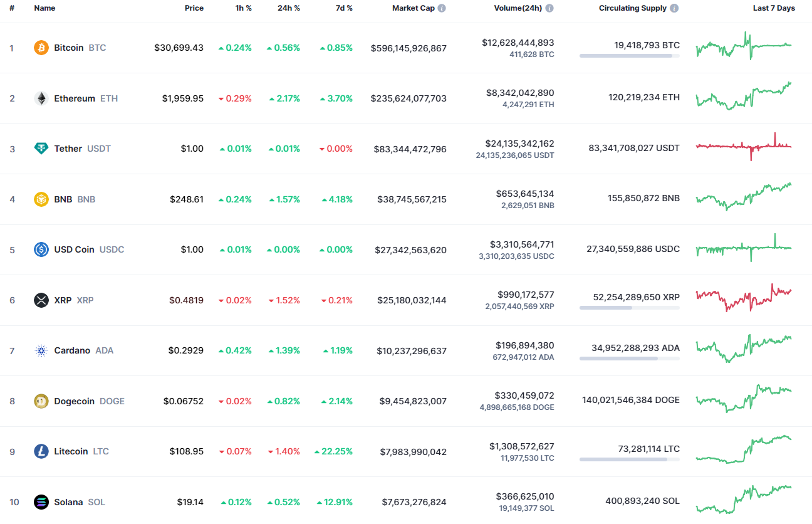The image size is (812, 524).
Task: Sort by the 24h % column header
Action: (x=289, y=8)
